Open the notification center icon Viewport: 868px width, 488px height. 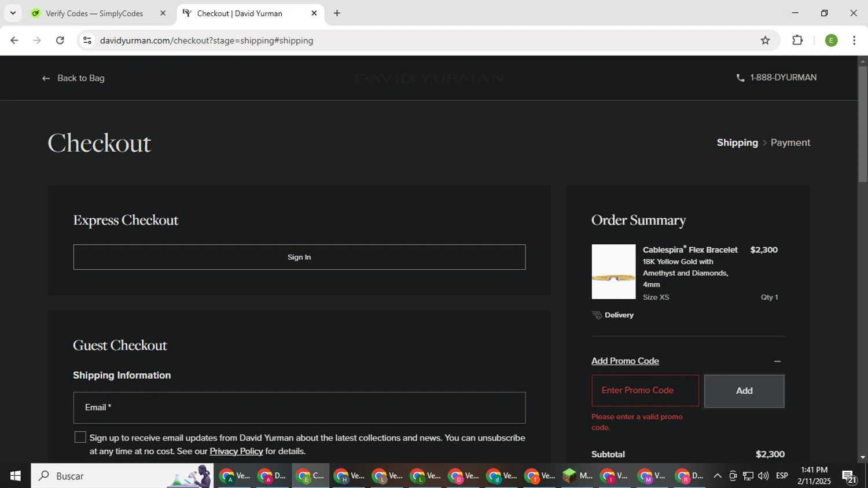click(x=849, y=476)
